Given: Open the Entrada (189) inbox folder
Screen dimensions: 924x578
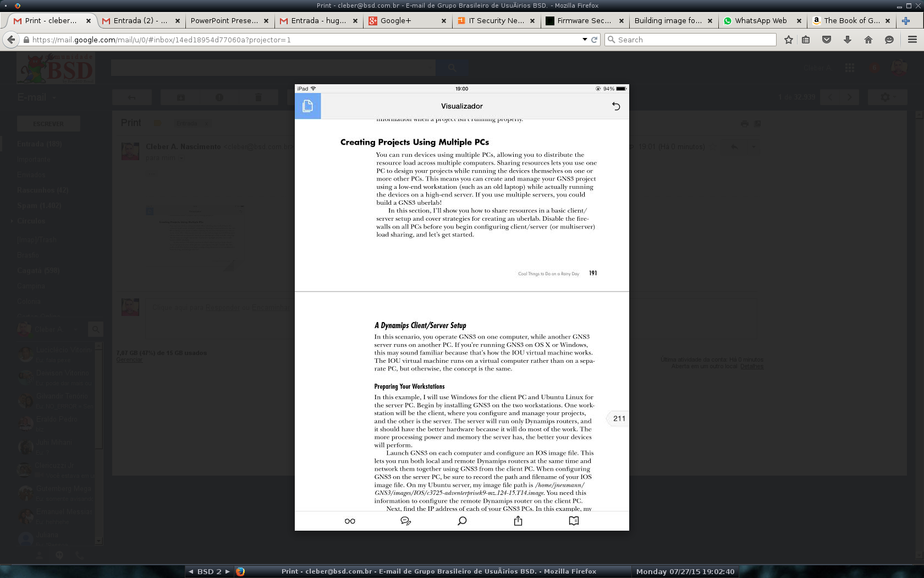Looking at the screenshot, I should point(39,144).
